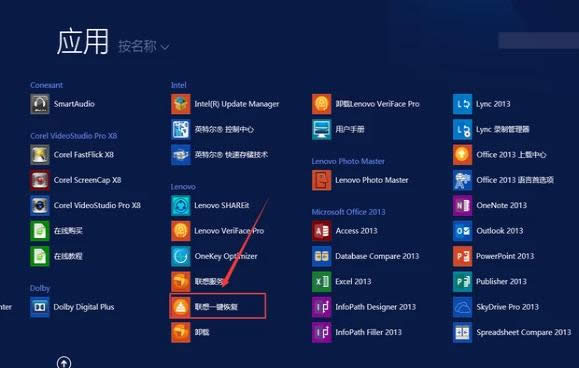Open Lenovo SHAREit icon

point(181,205)
